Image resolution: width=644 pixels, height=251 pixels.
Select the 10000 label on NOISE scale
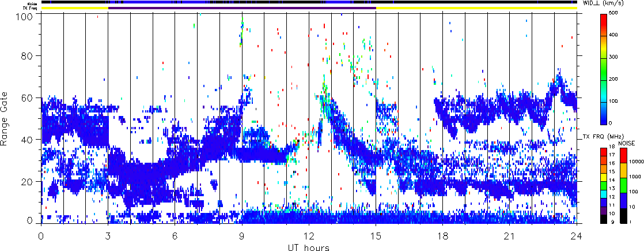[637, 162]
